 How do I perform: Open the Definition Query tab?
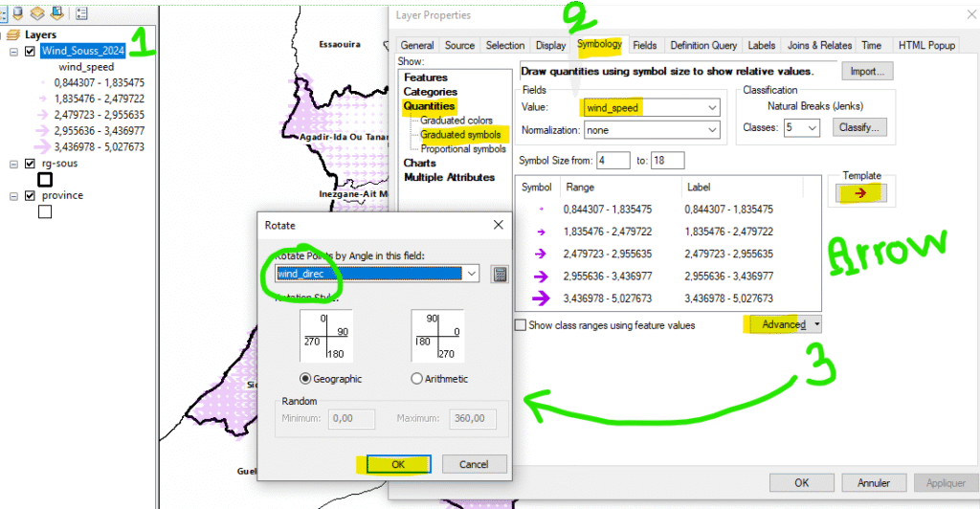coord(703,45)
